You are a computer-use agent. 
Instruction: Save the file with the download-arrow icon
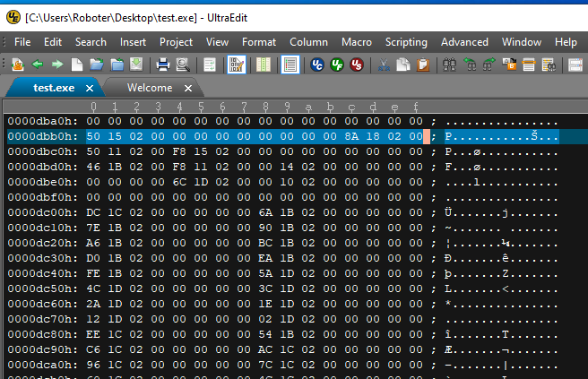136,65
